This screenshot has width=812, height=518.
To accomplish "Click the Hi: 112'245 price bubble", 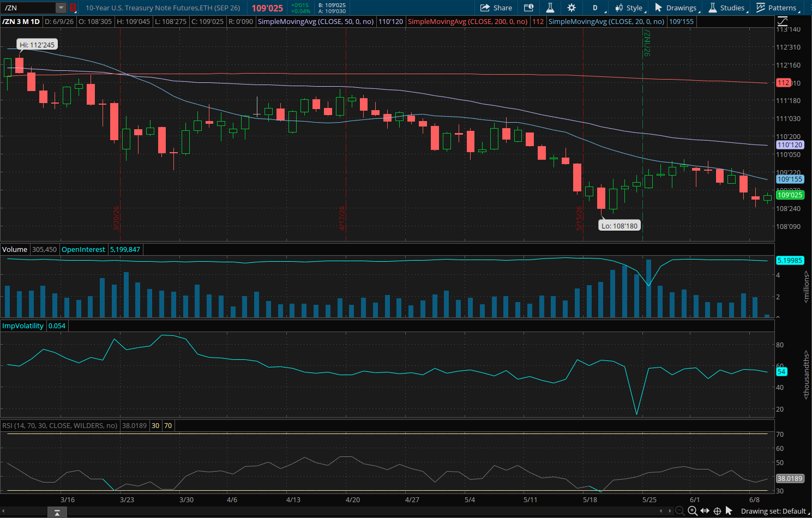I will tap(38, 45).
